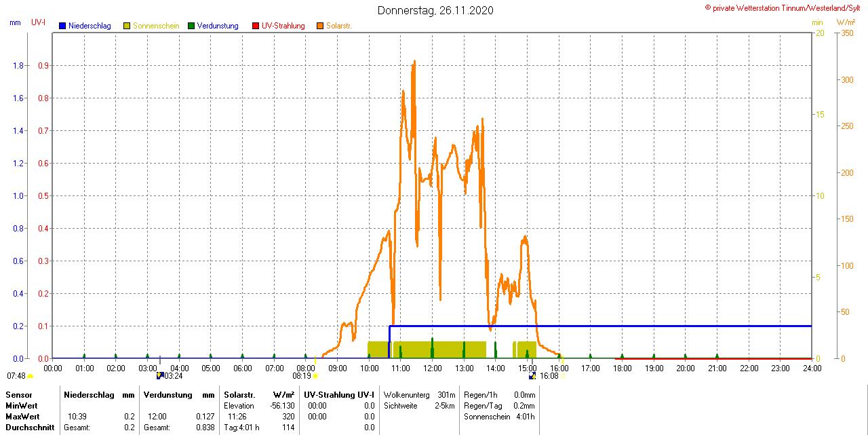The width and height of the screenshot is (868, 435).
Task: Click the 2-5km visibility value
Action: coord(445,406)
